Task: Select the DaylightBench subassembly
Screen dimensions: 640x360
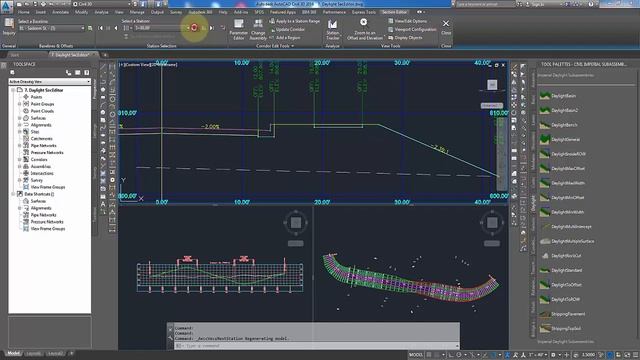Action: point(558,125)
